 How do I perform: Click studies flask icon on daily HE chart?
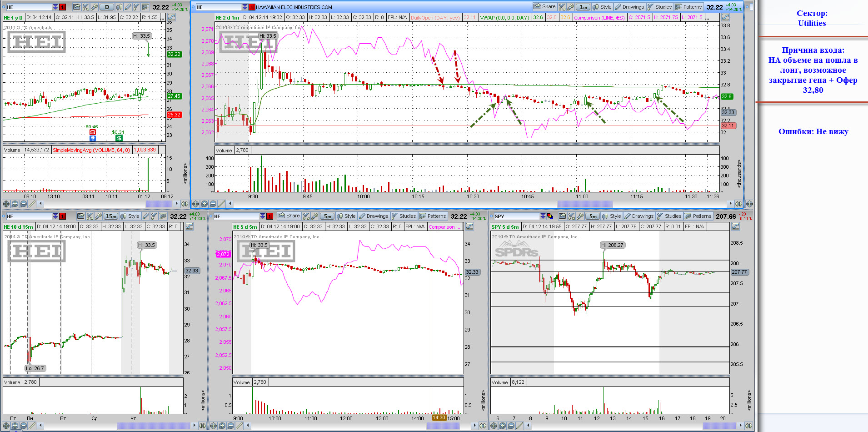pyautogui.click(x=136, y=7)
